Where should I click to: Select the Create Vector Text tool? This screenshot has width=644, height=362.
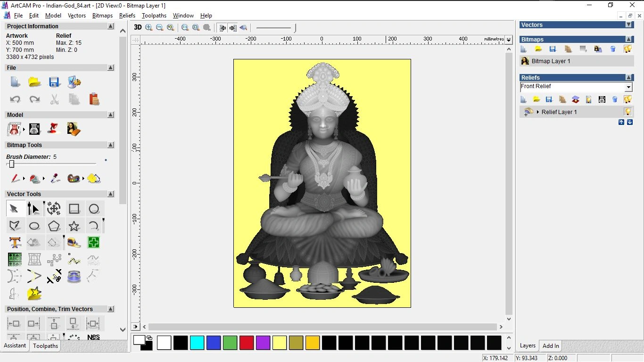point(15,242)
